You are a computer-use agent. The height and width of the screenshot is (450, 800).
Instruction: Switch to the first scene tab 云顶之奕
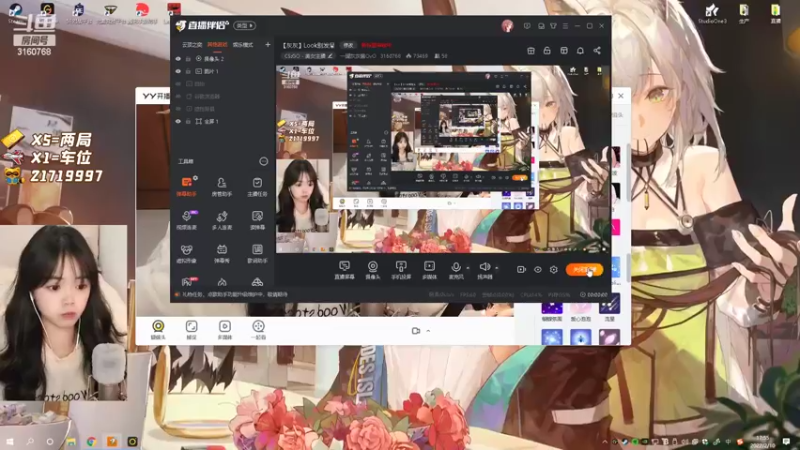[192, 45]
